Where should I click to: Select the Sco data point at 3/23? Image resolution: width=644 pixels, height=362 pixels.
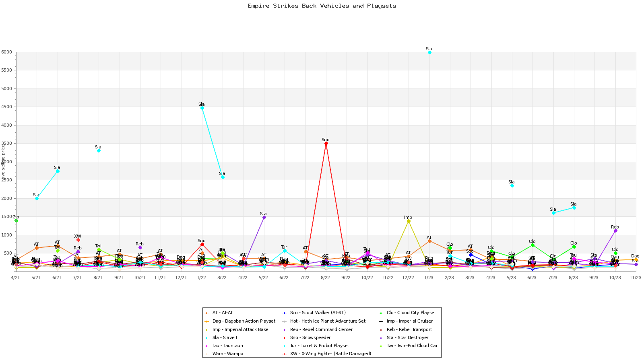pyautogui.click(x=471, y=255)
